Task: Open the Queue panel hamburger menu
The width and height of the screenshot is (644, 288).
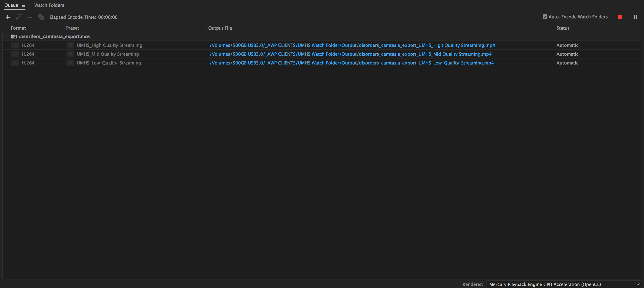Action: 23,5
